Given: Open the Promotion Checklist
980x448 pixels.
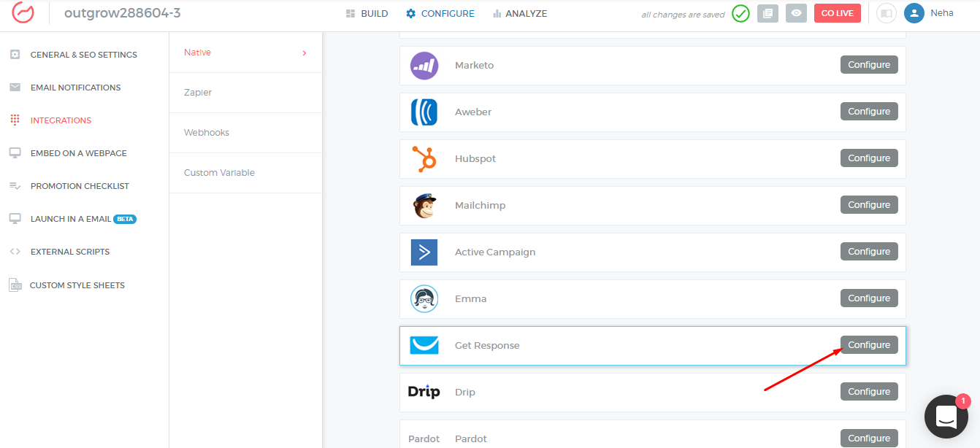Looking at the screenshot, I should click(80, 186).
